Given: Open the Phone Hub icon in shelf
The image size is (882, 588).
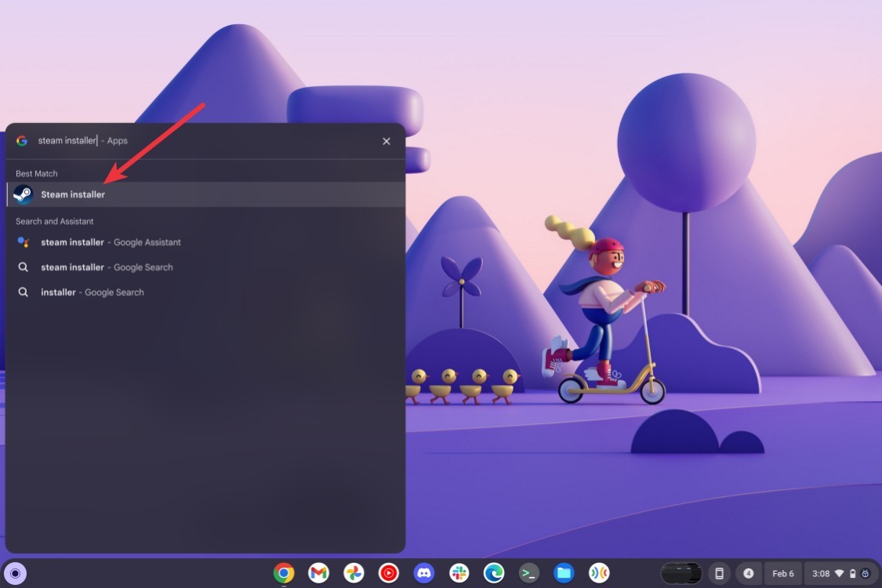Looking at the screenshot, I should pyautogui.click(x=719, y=573).
